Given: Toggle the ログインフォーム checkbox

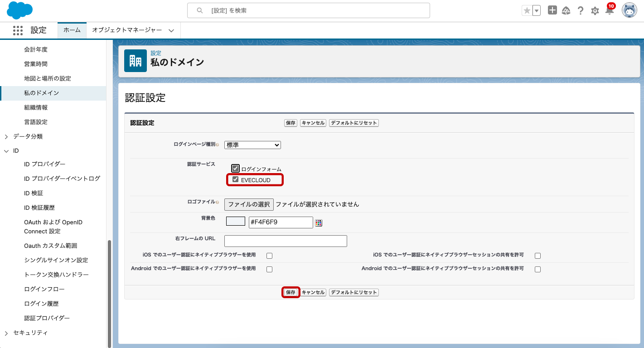Looking at the screenshot, I should (x=235, y=169).
